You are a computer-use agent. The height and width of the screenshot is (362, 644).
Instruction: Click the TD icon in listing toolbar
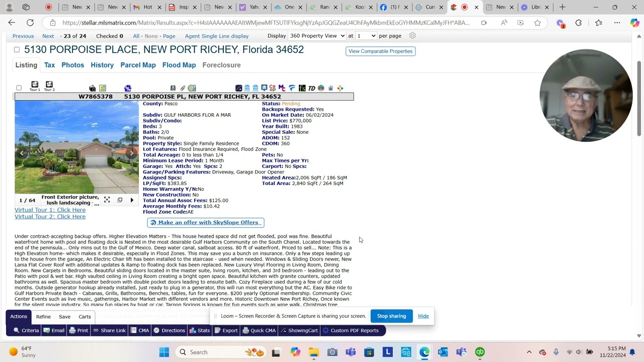311,88
